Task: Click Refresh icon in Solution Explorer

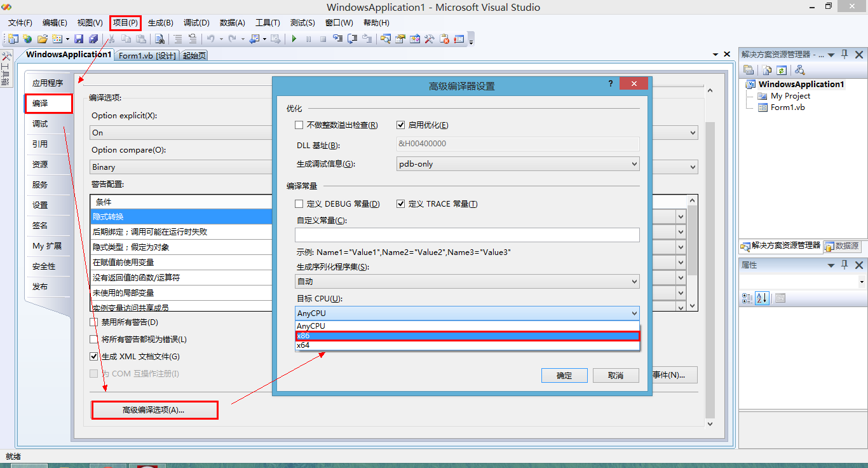Action: pos(782,70)
